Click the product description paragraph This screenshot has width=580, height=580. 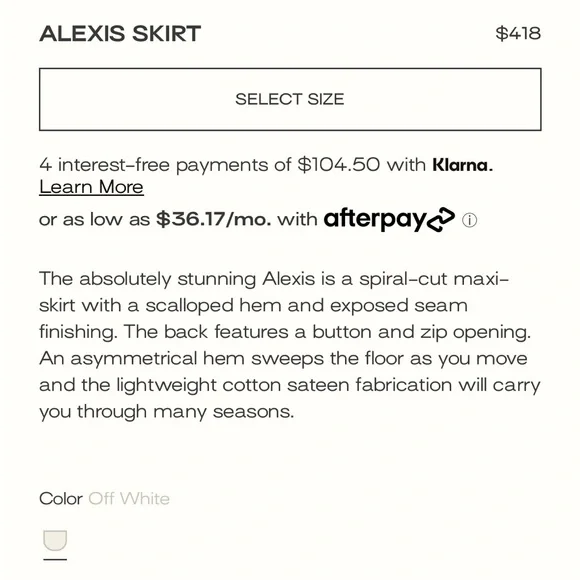pyautogui.click(x=290, y=345)
